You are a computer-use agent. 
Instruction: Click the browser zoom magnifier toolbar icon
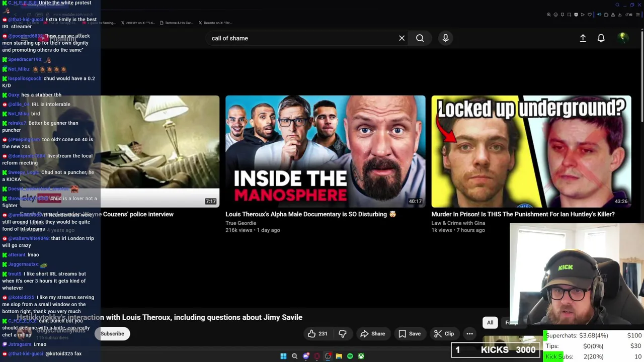click(x=549, y=15)
